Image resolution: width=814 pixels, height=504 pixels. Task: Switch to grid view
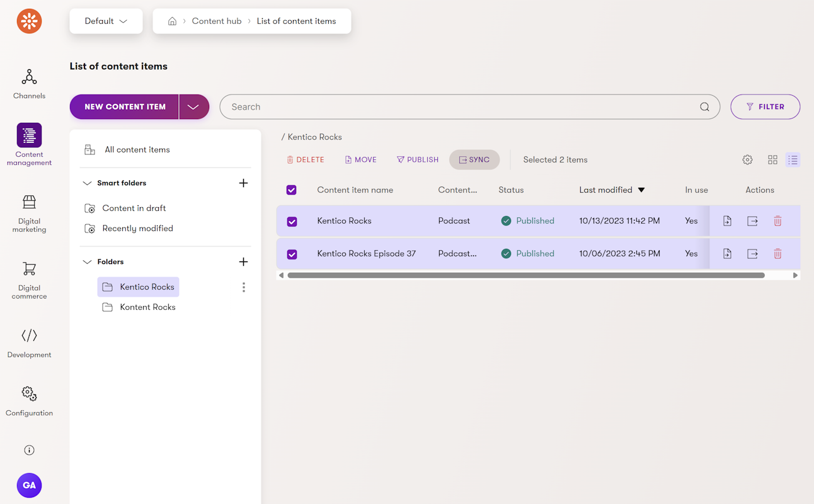(x=772, y=160)
